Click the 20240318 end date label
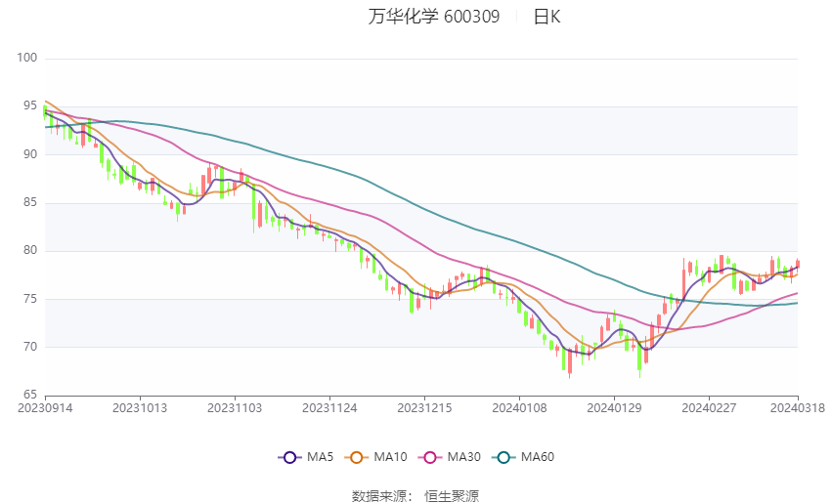The image size is (831, 504). [x=798, y=407]
